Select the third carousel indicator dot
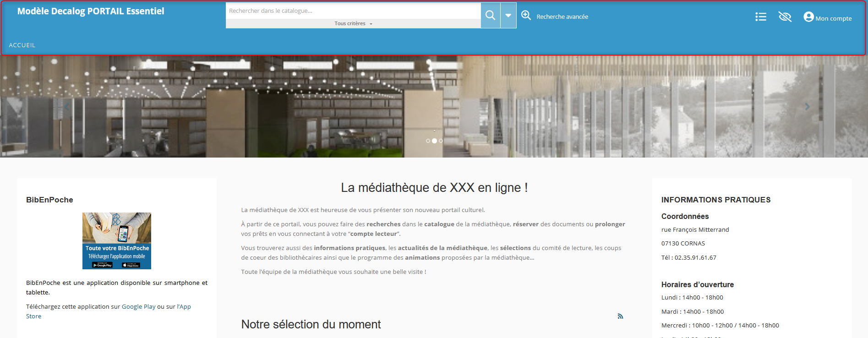Image resolution: width=868 pixels, height=338 pixels. point(441,141)
